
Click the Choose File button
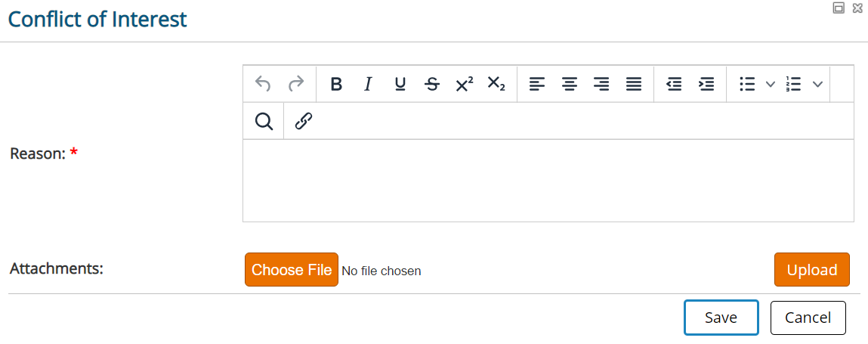pyautogui.click(x=292, y=270)
